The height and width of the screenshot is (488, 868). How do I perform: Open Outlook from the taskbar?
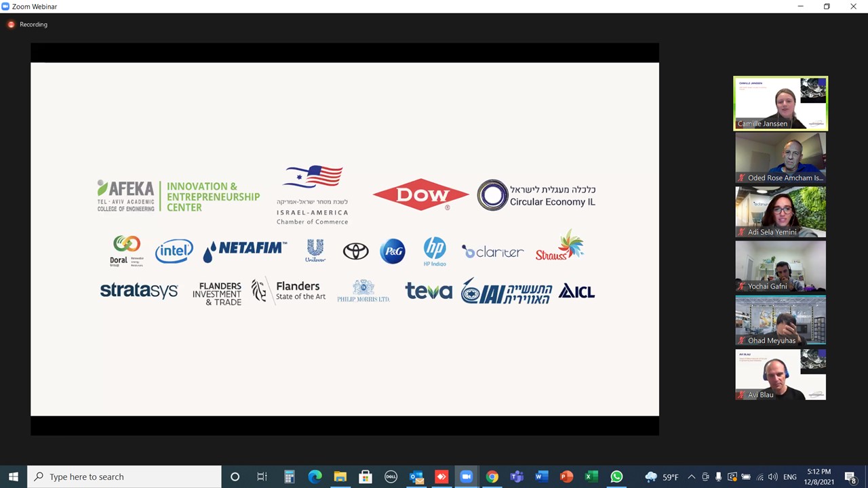click(x=416, y=476)
